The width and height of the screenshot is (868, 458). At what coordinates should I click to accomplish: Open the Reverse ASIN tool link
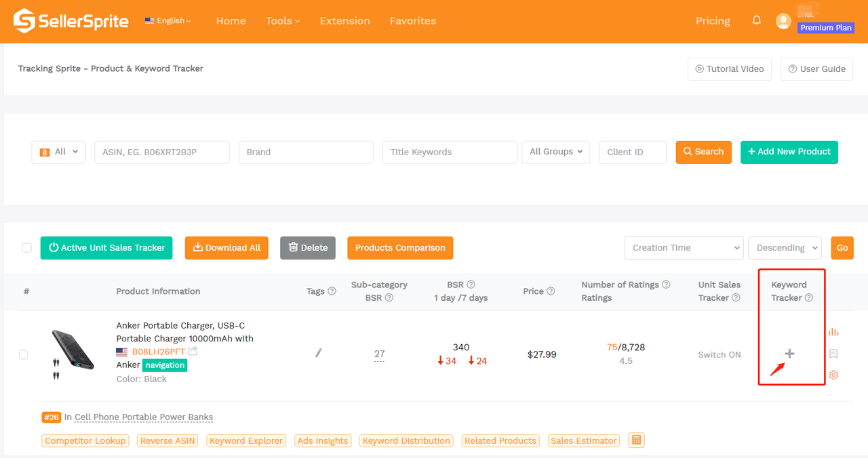(167, 441)
